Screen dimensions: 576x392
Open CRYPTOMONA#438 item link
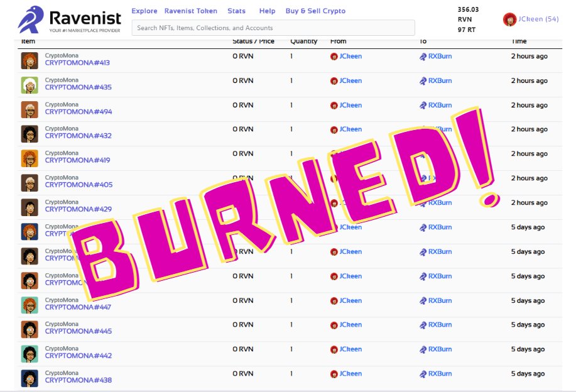pyautogui.click(x=79, y=380)
